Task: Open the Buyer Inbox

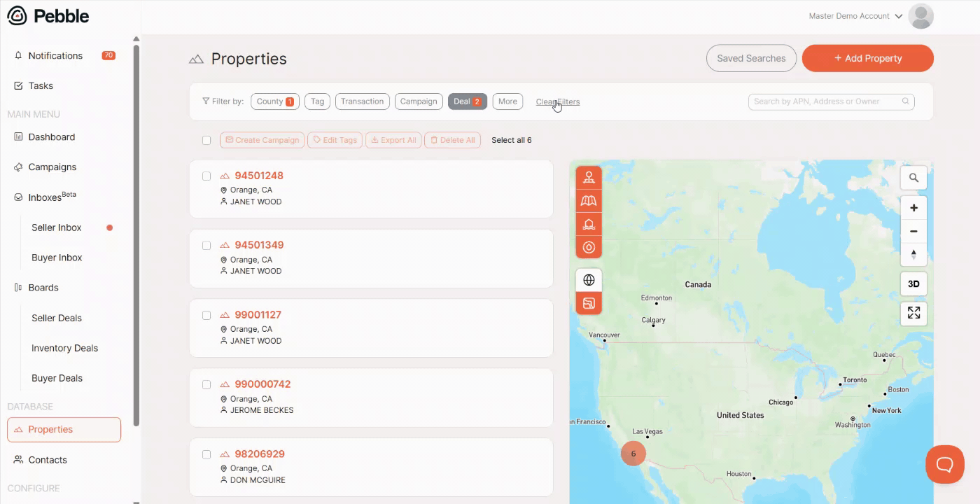Action: click(57, 258)
